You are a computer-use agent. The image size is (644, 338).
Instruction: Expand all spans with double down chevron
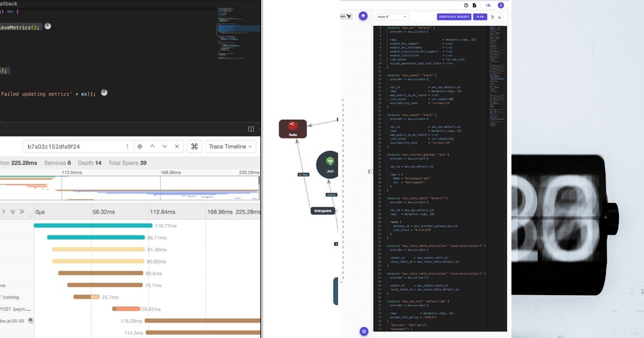click(x=13, y=212)
